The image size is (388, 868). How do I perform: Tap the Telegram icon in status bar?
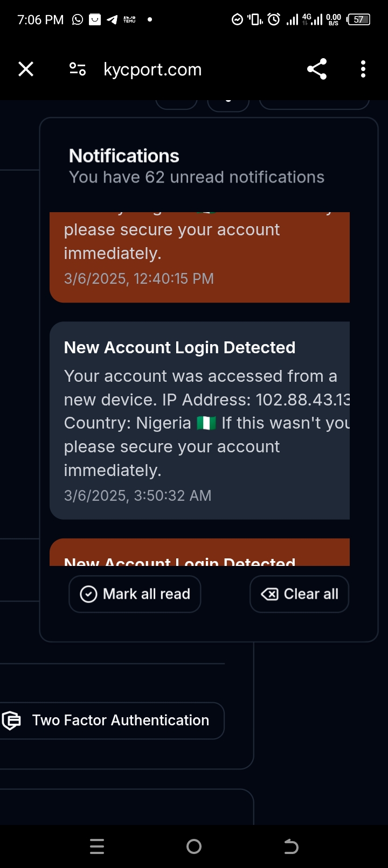[x=112, y=20]
